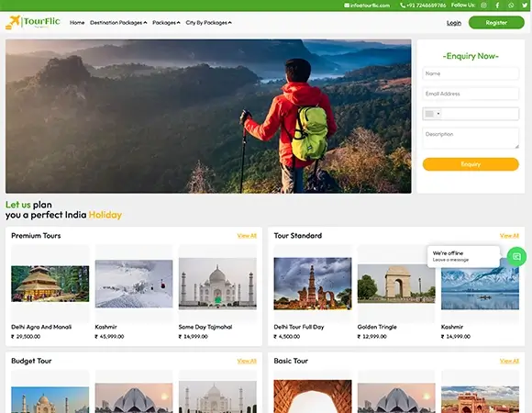The image size is (532, 413).
Task: Click the hero hiker banner image
Action: 208,117
